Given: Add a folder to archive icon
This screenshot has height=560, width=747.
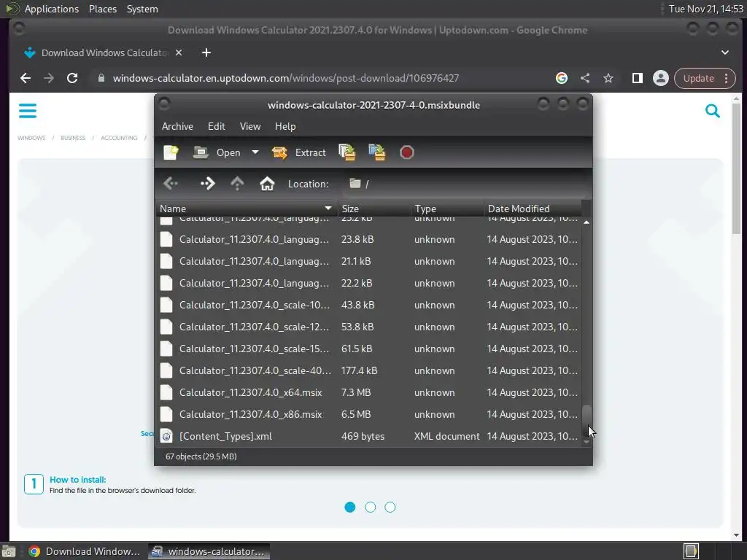Looking at the screenshot, I should pos(377,152).
